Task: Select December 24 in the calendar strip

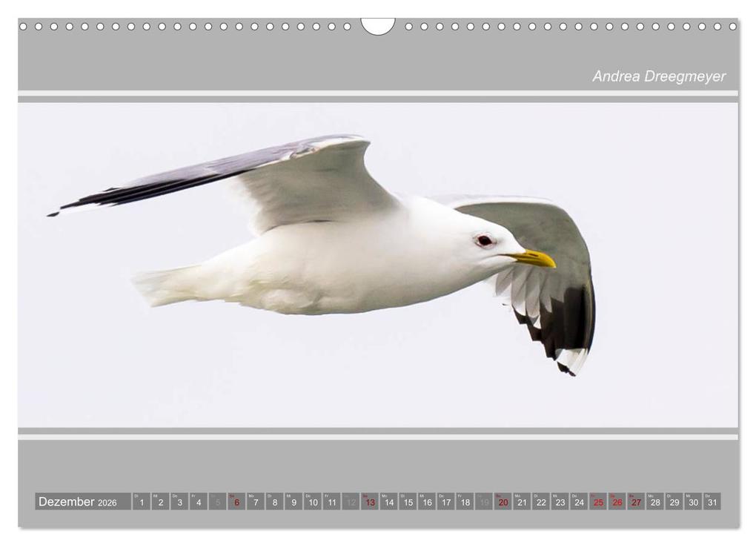Action: (579, 502)
